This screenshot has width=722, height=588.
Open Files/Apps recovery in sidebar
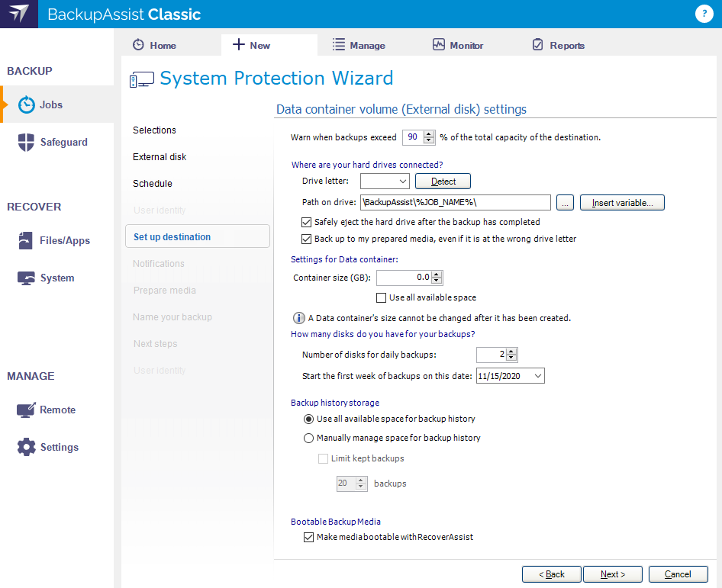(x=57, y=240)
